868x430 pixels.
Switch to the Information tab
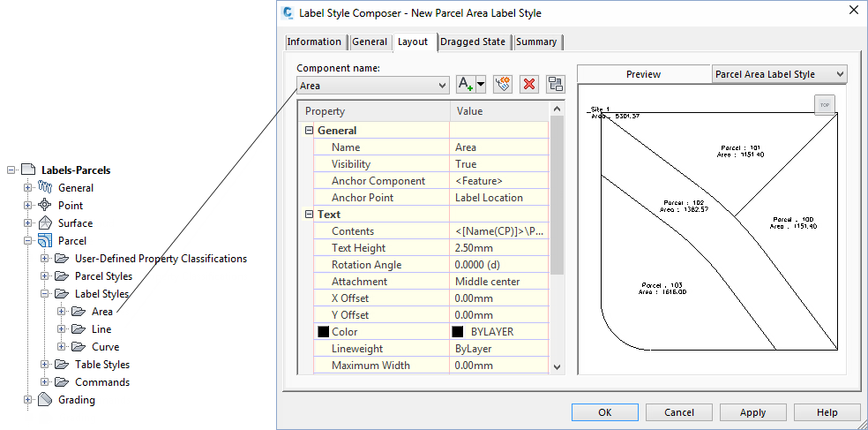pyautogui.click(x=314, y=41)
